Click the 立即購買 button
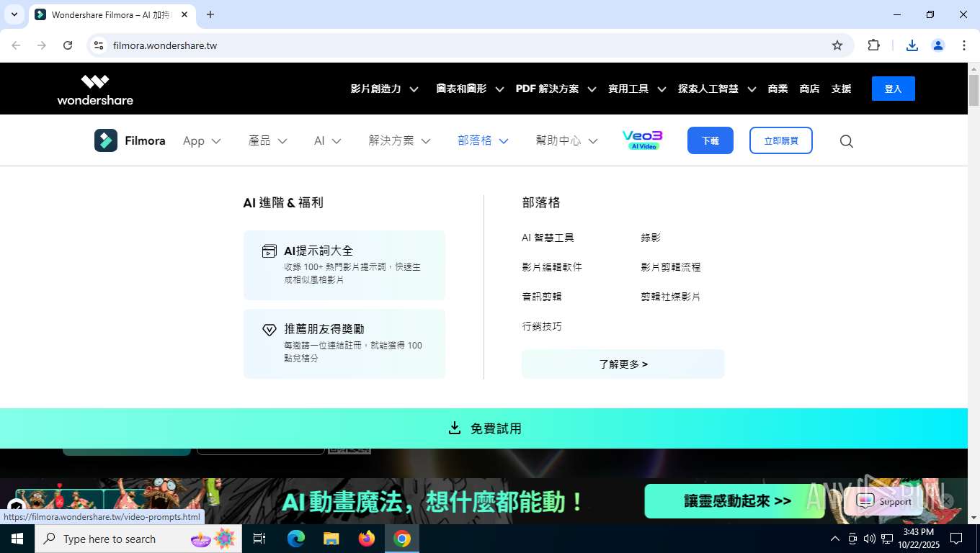Screen dimensions: 980x553 (x=781, y=140)
